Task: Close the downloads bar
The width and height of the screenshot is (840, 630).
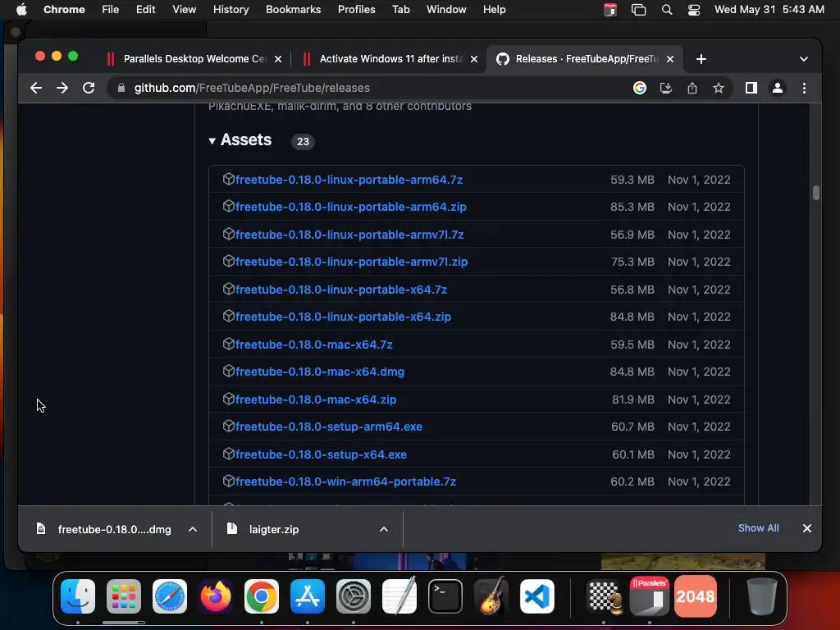Action: 807,528
